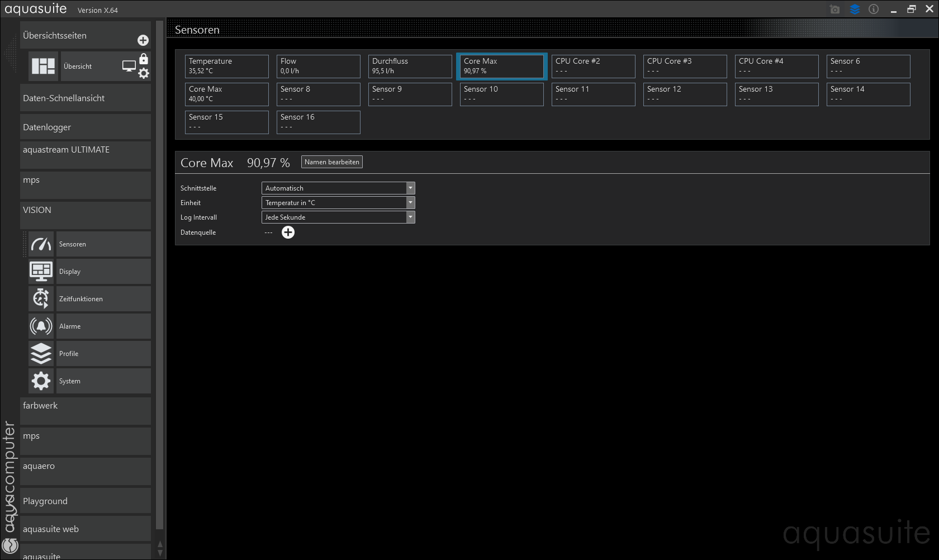The width and height of the screenshot is (939, 560).
Task: Open the System gear icon
Action: point(41,381)
